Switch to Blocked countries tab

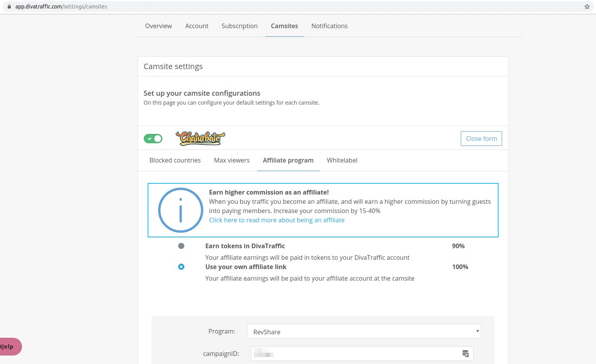tap(175, 160)
